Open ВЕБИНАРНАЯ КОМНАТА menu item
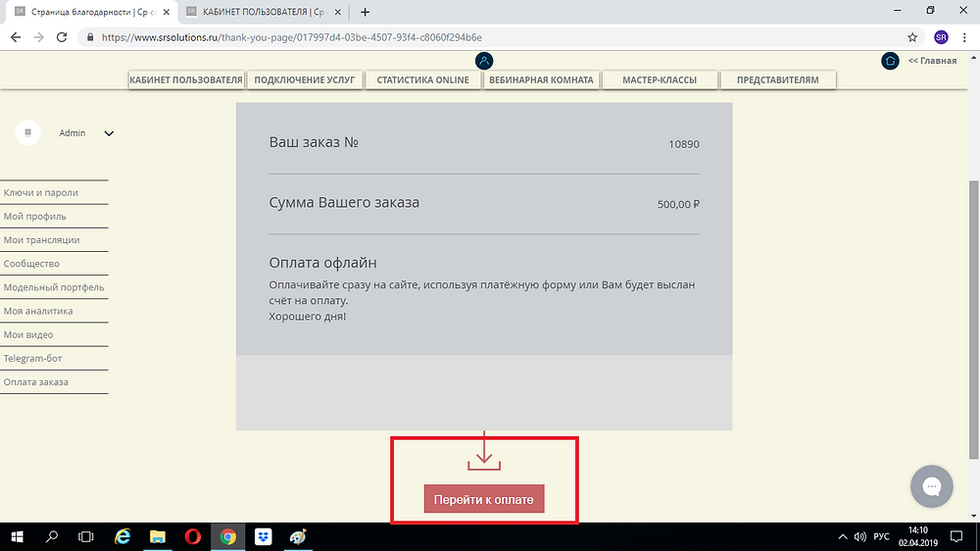Viewport: 980px width, 551px height. (541, 79)
